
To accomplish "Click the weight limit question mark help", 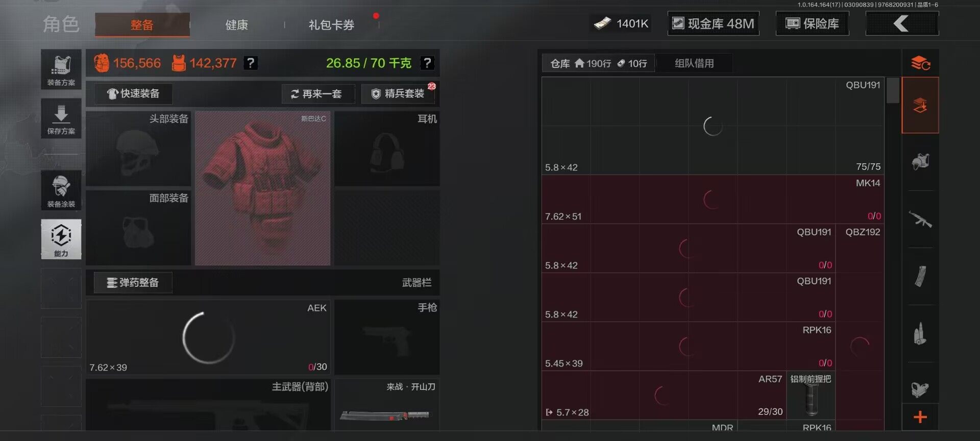I will [427, 63].
